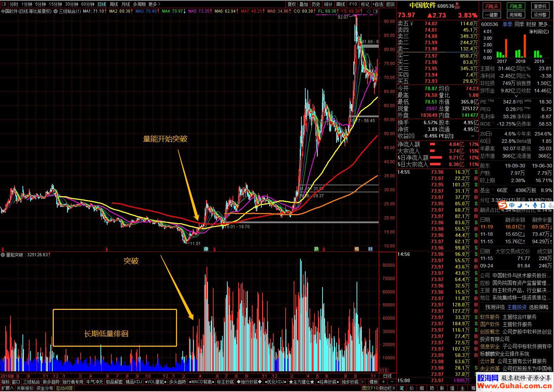Click the diamond icon on the chart header
554x392 pixels.
369,11
